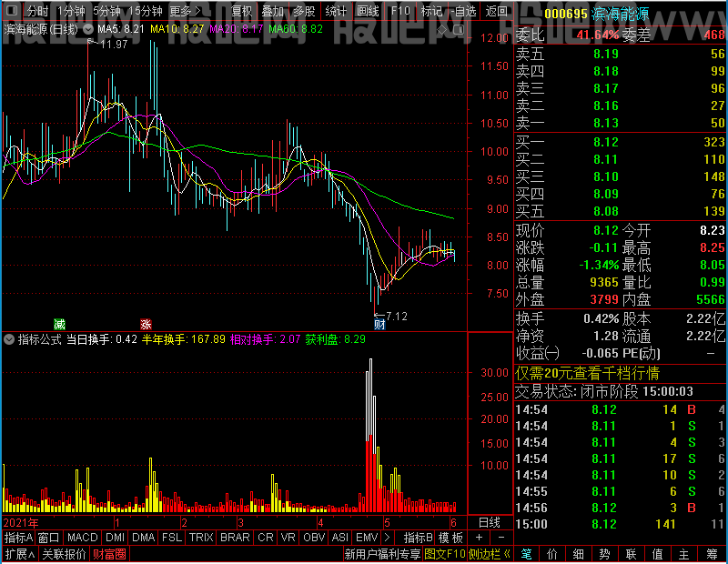Screen dimensions: 728x564
Task: Click the 7.12 low price label
Action: (x=396, y=317)
